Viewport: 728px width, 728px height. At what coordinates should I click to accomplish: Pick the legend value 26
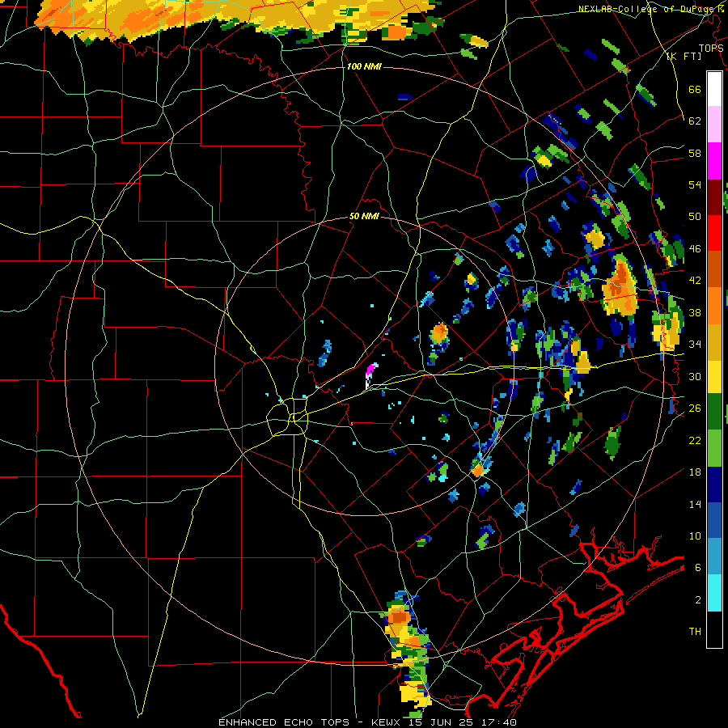pos(695,408)
